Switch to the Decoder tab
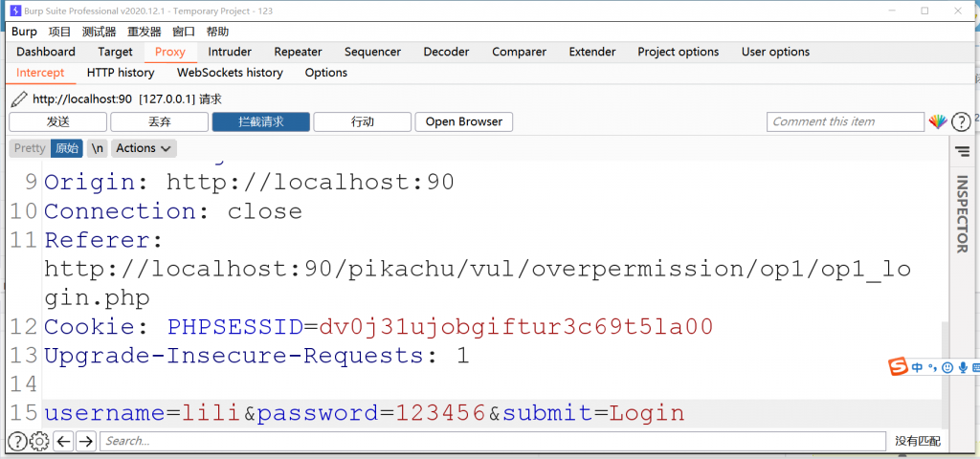The width and height of the screenshot is (980, 459). coord(446,52)
